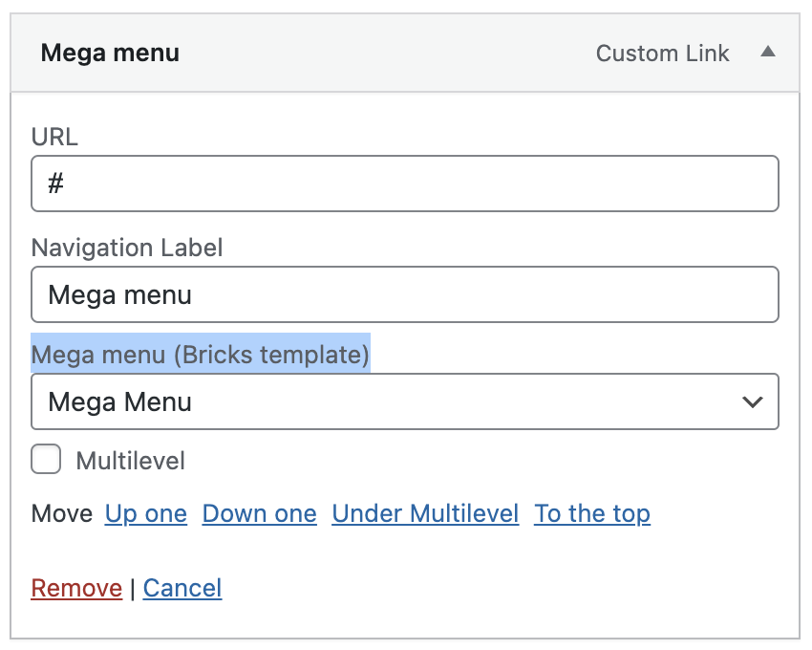Image resolution: width=812 pixels, height=650 pixels.
Task: Click the Multilevel checkbox label text
Action: click(131, 462)
